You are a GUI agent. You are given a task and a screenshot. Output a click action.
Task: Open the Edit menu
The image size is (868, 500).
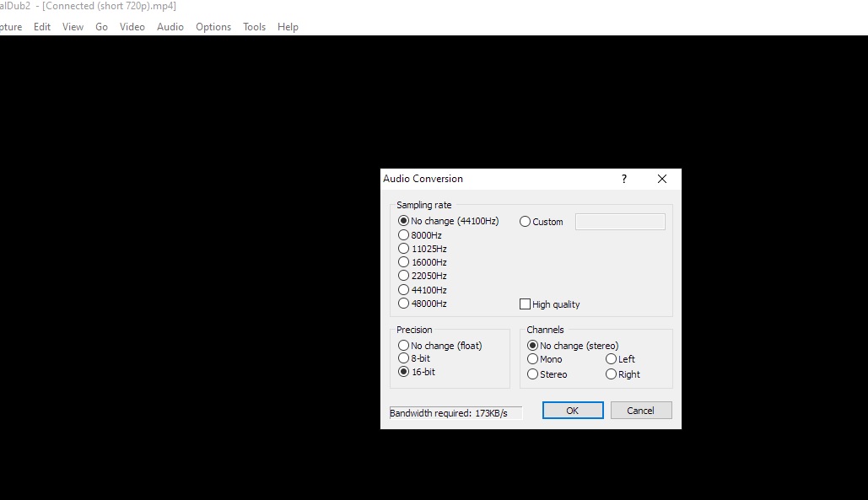click(42, 26)
